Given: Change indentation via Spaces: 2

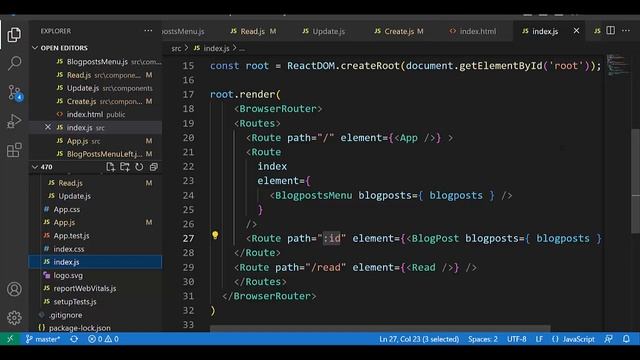Looking at the screenshot, I should 483,339.
